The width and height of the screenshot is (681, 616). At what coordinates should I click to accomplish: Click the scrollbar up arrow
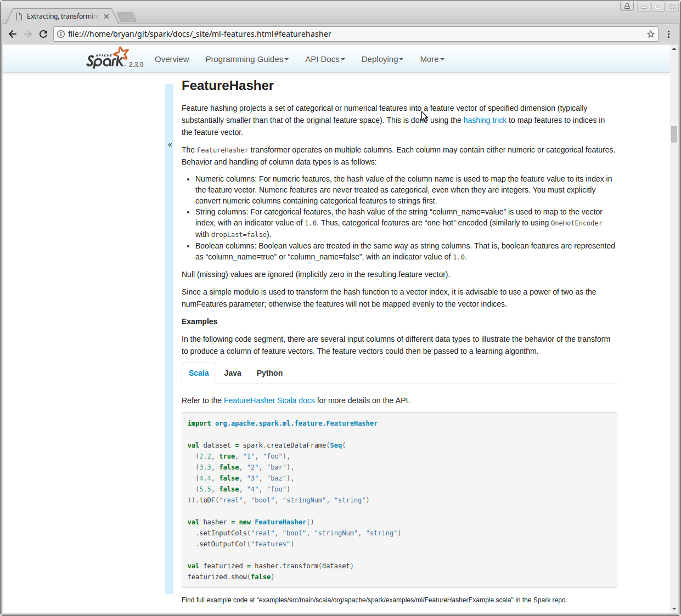(674, 49)
